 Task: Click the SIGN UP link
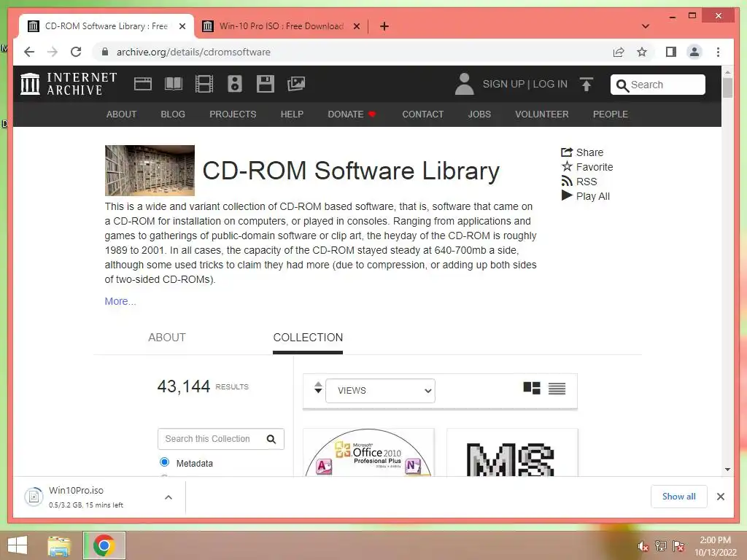pos(503,84)
